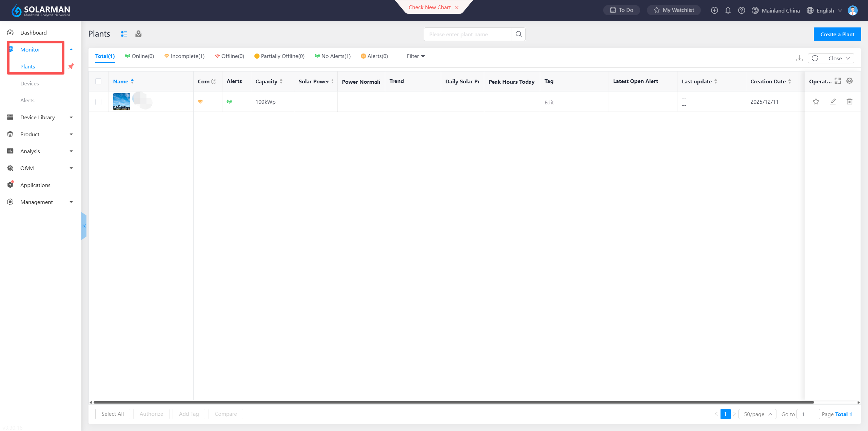Image resolution: width=868 pixels, height=431 pixels.
Task: Open table column settings gear
Action: (849, 81)
